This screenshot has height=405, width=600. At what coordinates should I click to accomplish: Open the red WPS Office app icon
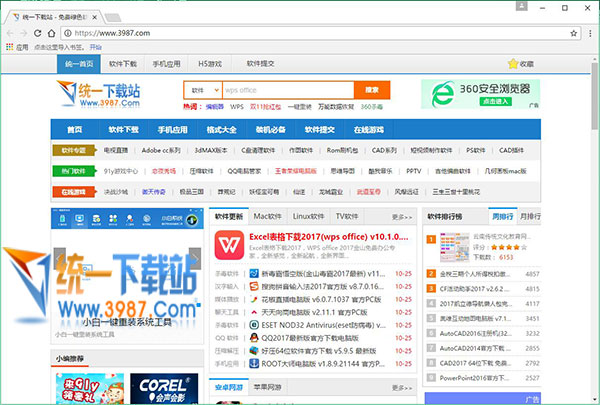229,245
